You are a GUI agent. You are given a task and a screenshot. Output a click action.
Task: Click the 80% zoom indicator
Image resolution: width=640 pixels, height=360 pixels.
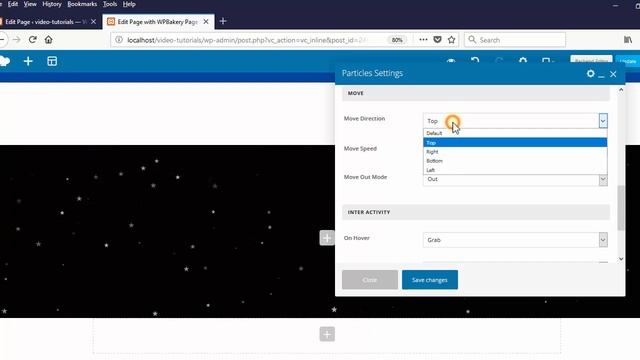pyautogui.click(x=397, y=40)
